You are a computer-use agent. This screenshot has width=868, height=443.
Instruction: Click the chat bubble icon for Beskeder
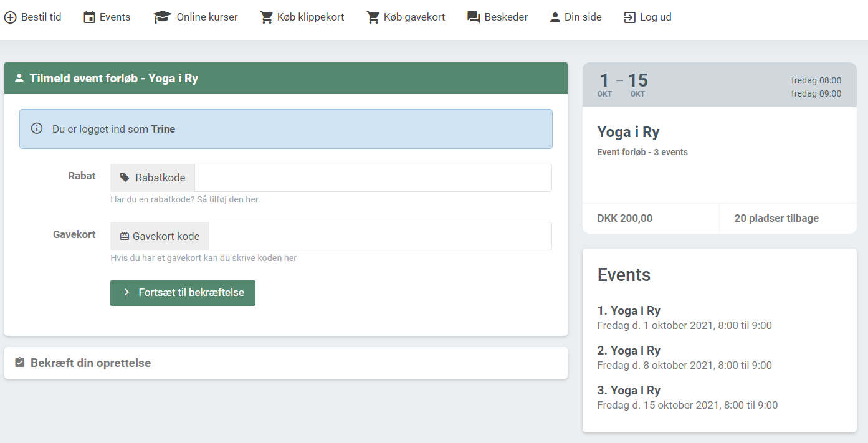474,17
